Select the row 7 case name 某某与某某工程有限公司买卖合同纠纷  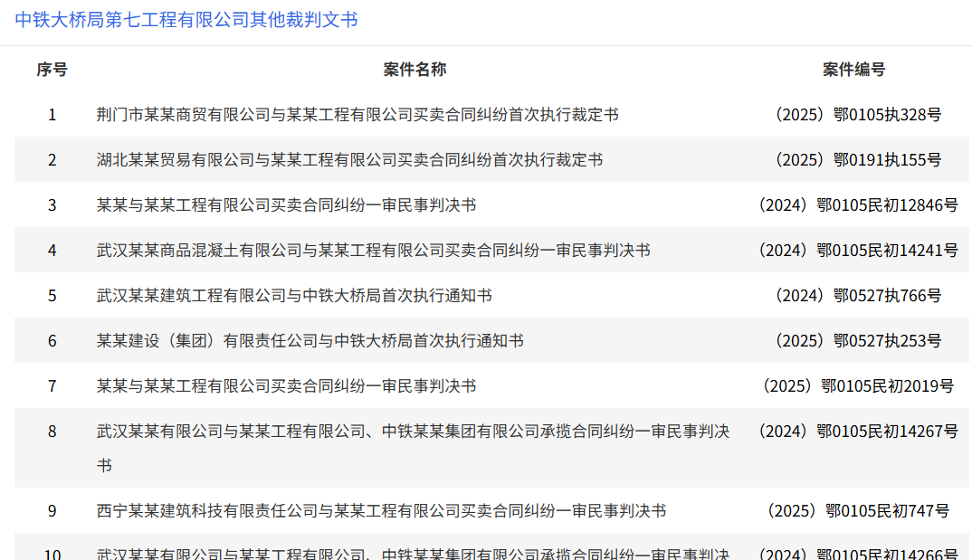click(x=286, y=386)
